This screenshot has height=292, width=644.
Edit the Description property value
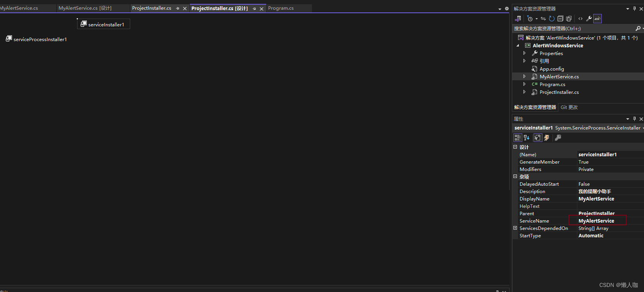coord(610,191)
